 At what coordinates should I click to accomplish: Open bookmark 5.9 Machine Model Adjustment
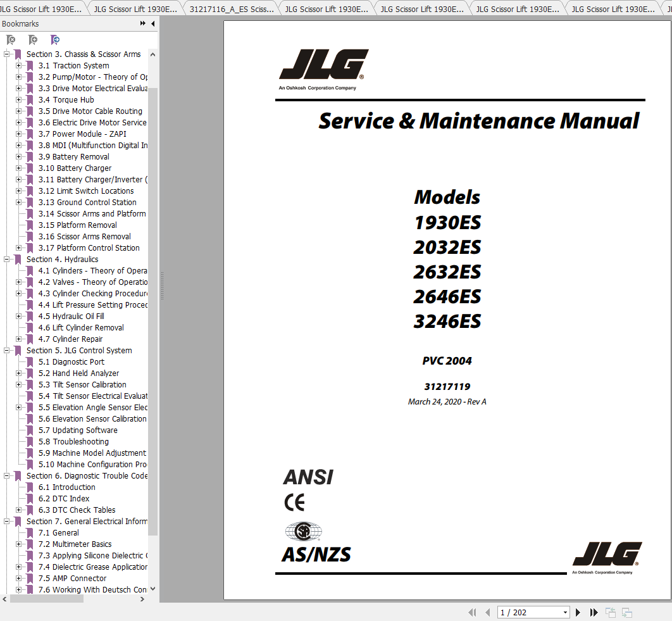(x=92, y=453)
